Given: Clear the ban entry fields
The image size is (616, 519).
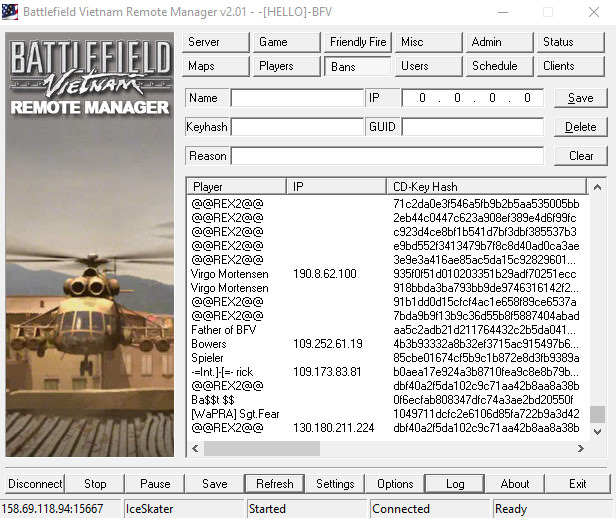Looking at the screenshot, I should point(580,156).
